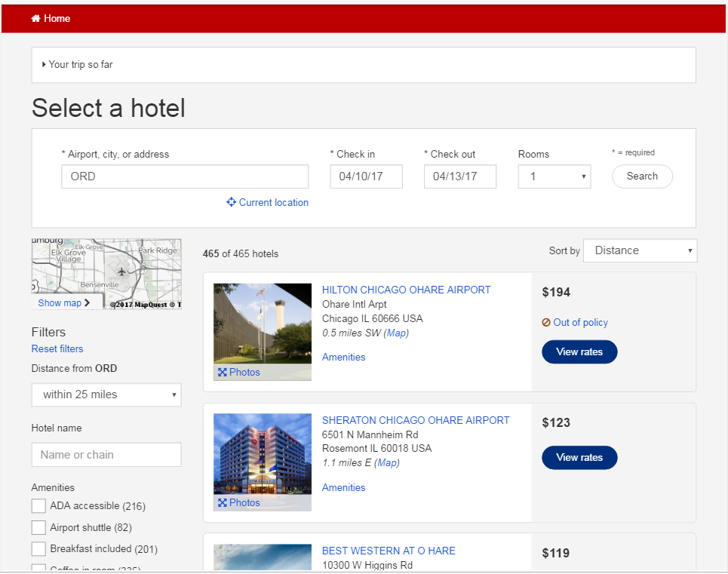Screen dimensions: 728x574
Task: Click the Search button
Action: (x=642, y=176)
